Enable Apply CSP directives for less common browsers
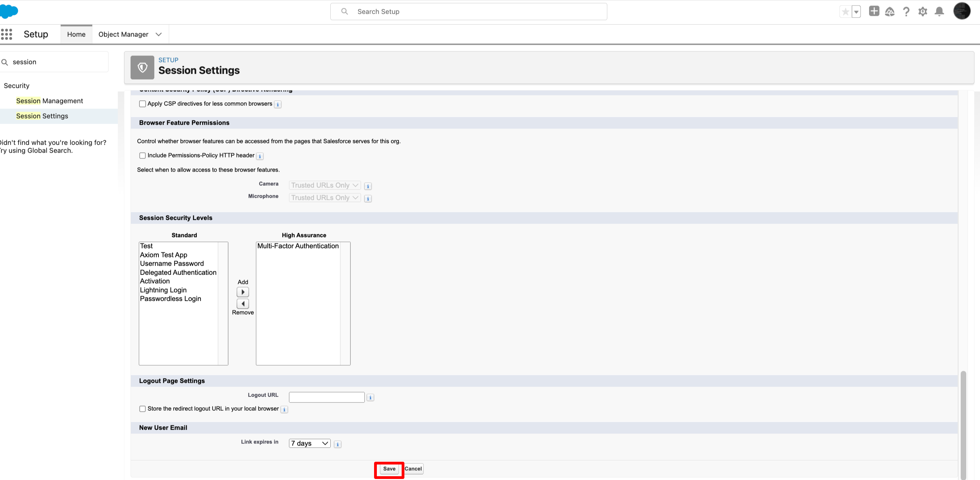Viewport: 980px width, 480px height. pos(142,103)
